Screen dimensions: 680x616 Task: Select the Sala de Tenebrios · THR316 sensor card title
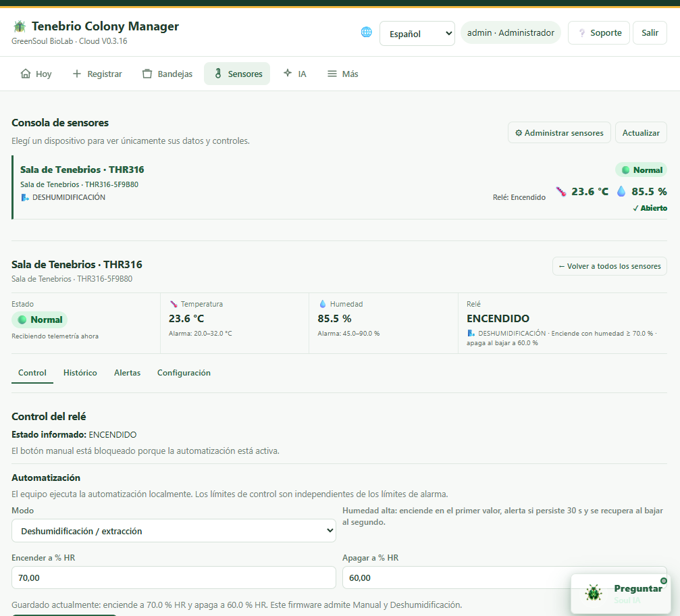pos(82,170)
